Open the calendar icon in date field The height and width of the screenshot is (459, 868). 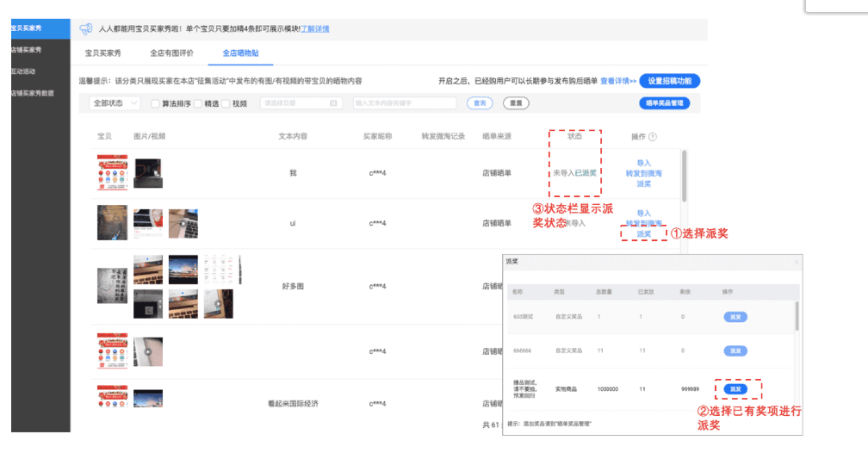334,103
